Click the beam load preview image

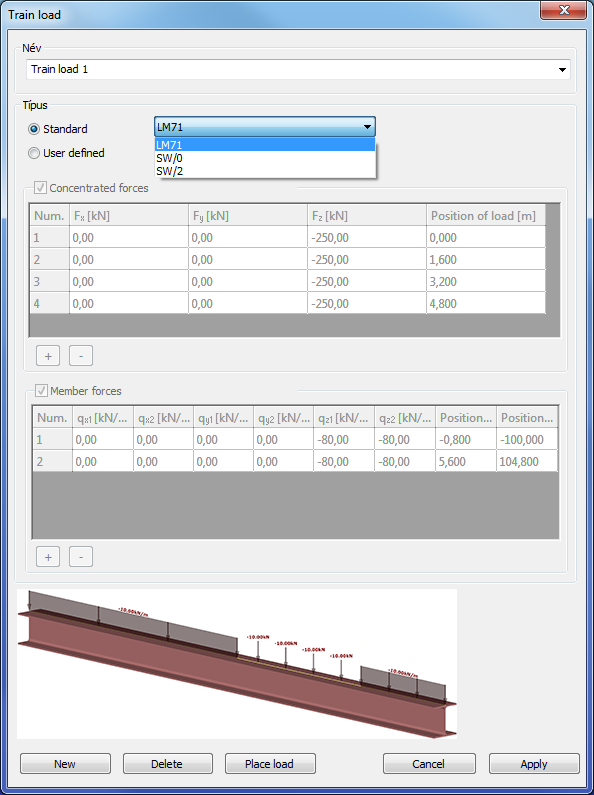click(x=237, y=664)
